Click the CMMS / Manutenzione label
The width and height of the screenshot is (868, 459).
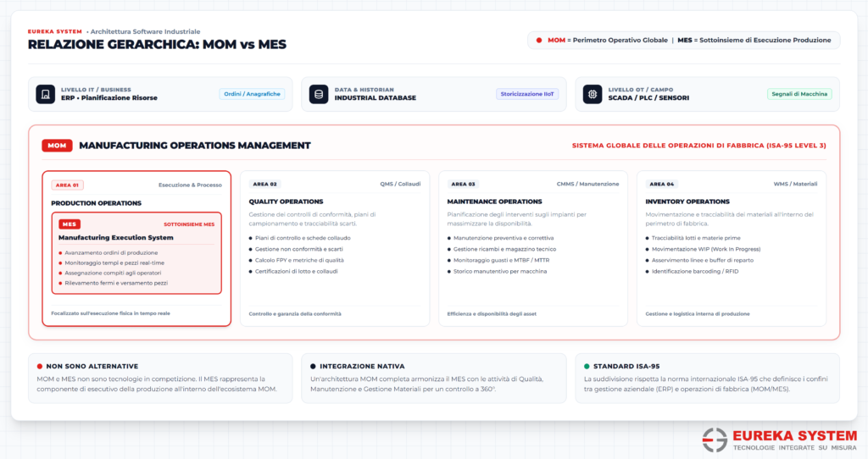coord(588,184)
